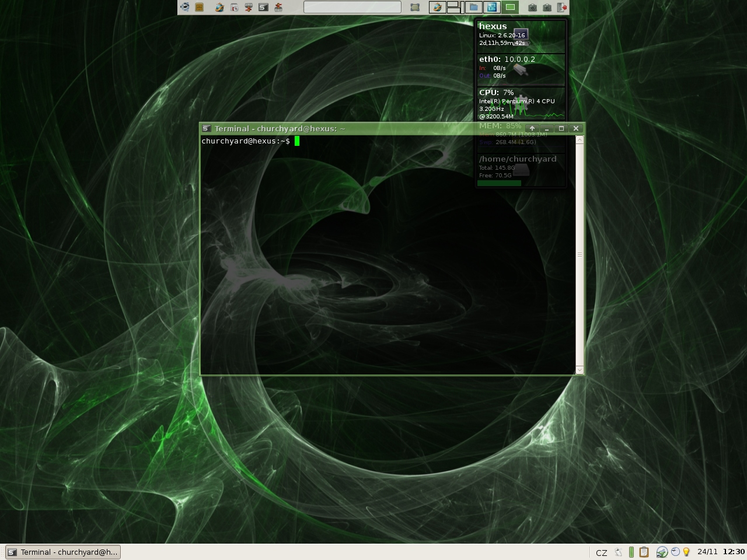747x560 pixels.
Task: Click the churchyard@hexus prompt text in terminal
Action: pos(246,141)
